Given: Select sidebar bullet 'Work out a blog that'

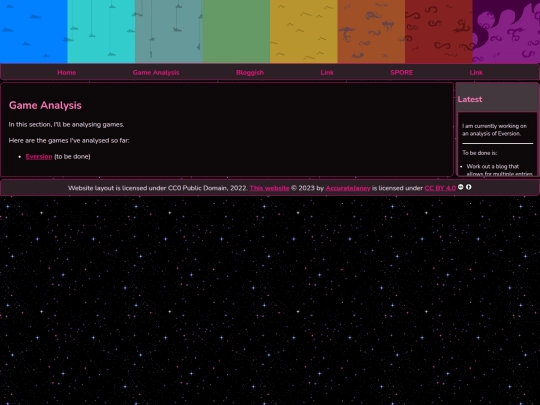Looking at the screenshot, I should pyautogui.click(x=492, y=166).
